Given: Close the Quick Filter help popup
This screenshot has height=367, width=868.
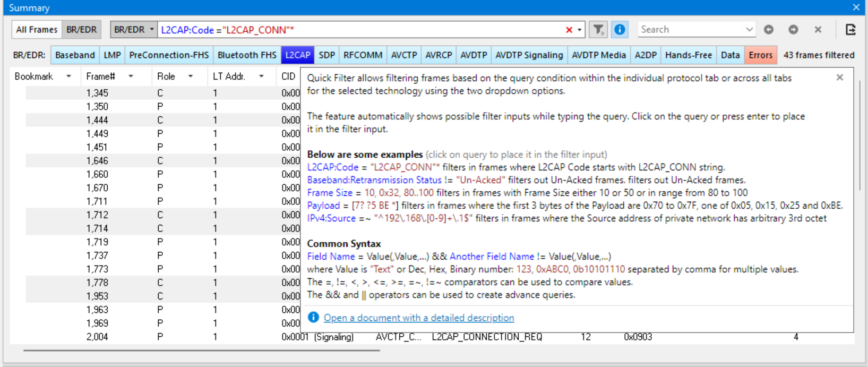Looking at the screenshot, I should pyautogui.click(x=839, y=78).
